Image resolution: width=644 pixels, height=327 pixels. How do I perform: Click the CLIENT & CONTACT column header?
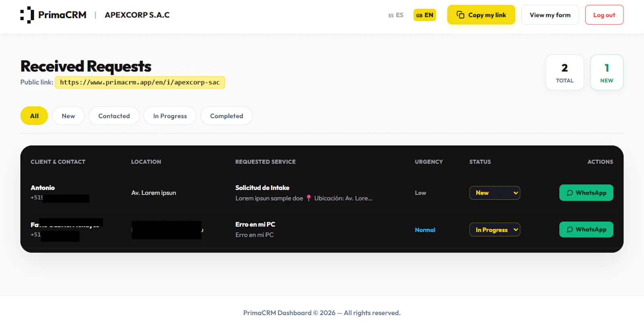(x=58, y=162)
